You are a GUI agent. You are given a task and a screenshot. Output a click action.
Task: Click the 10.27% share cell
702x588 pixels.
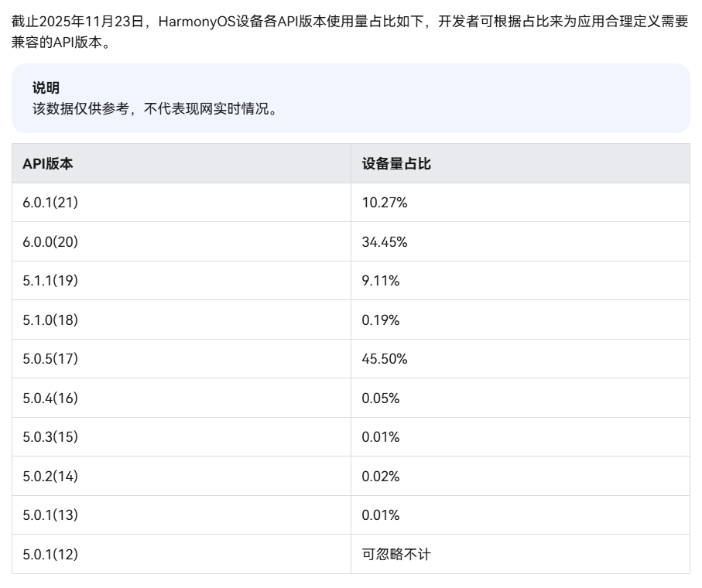385,203
